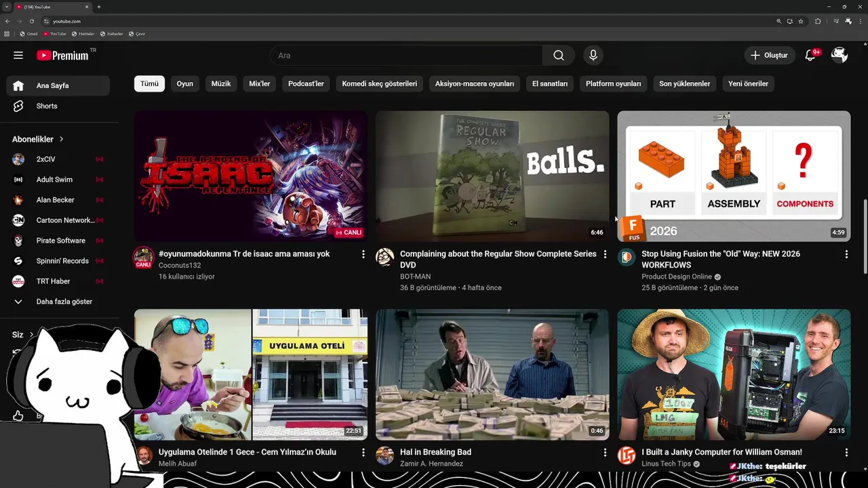Select the Son yüklenenler chip

(x=685, y=84)
